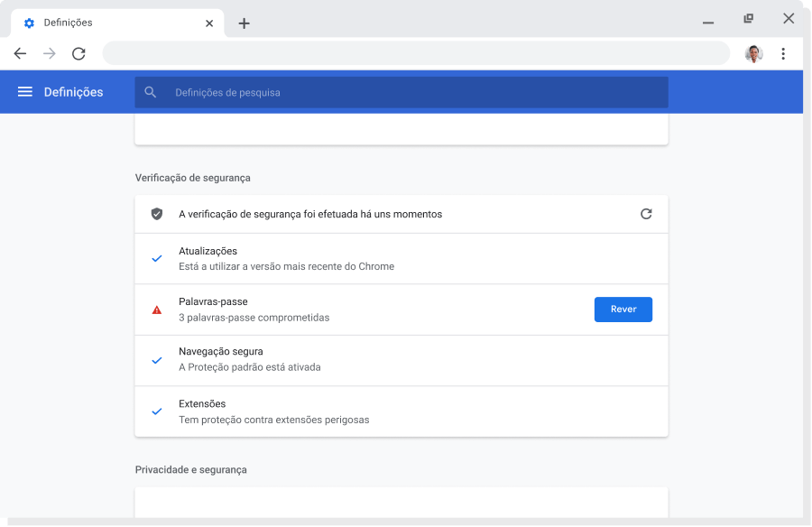Image resolution: width=812 pixels, height=527 pixels.
Task: Click the browser address bar
Action: [x=415, y=54]
